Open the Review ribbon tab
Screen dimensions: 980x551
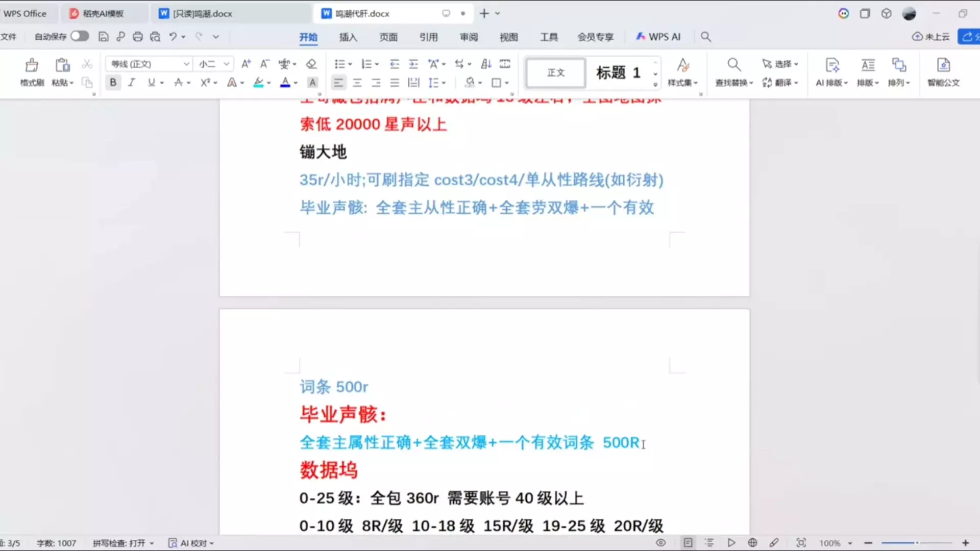469,37
